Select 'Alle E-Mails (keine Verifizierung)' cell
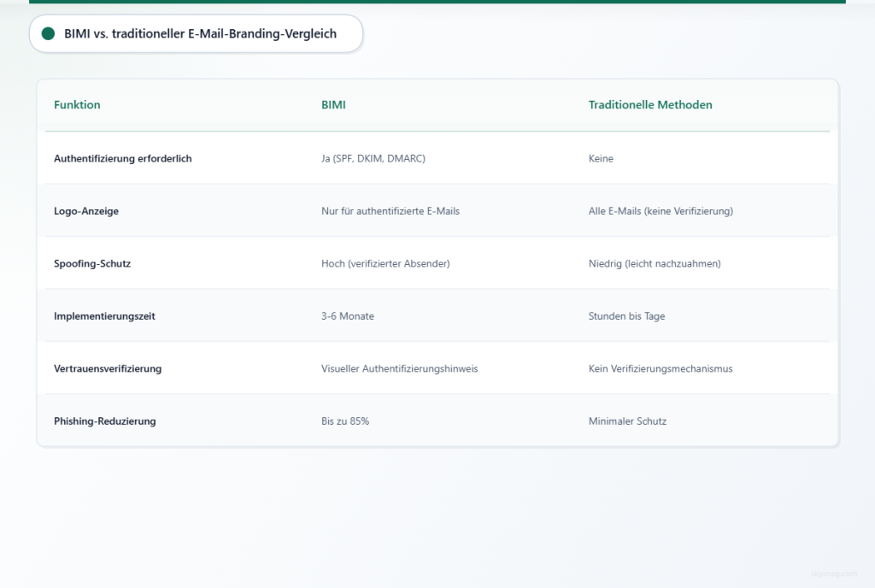Screen dimensions: 875x588 coord(661,211)
